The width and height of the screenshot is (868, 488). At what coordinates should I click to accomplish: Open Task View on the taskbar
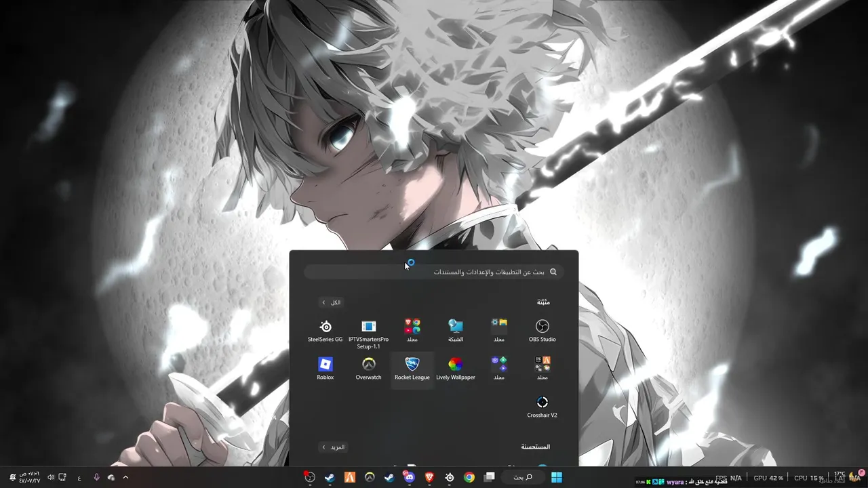(489, 477)
